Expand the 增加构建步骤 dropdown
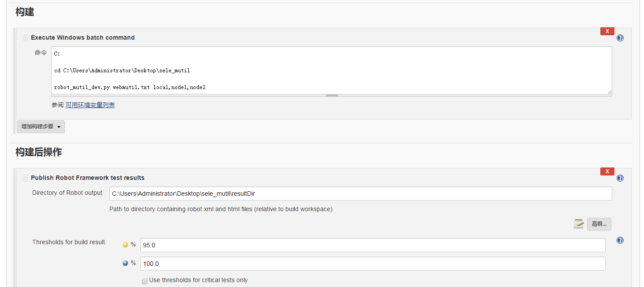Viewport: 644px width, 287px height. [41, 127]
